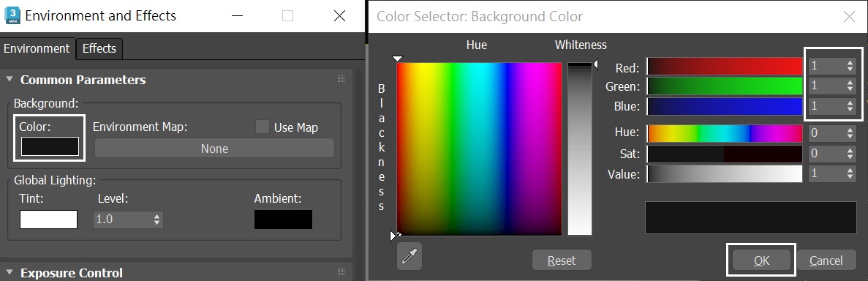Open the Background Color swatch
This screenshot has width=868, height=281.
click(x=50, y=146)
